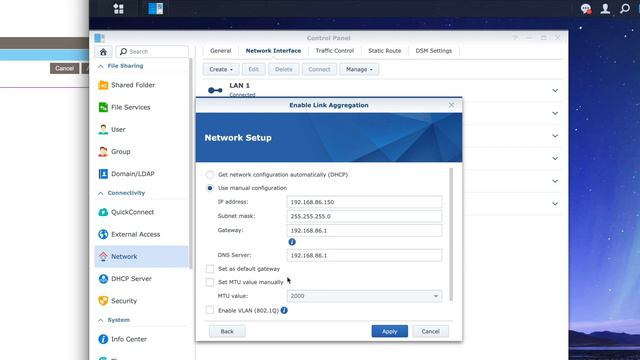Image resolution: width=640 pixels, height=360 pixels.
Task: Click the Group icon in sidebar
Action: 103,151
